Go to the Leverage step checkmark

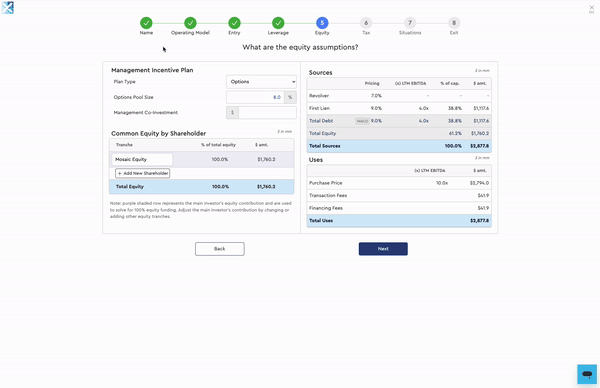click(x=278, y=23)
